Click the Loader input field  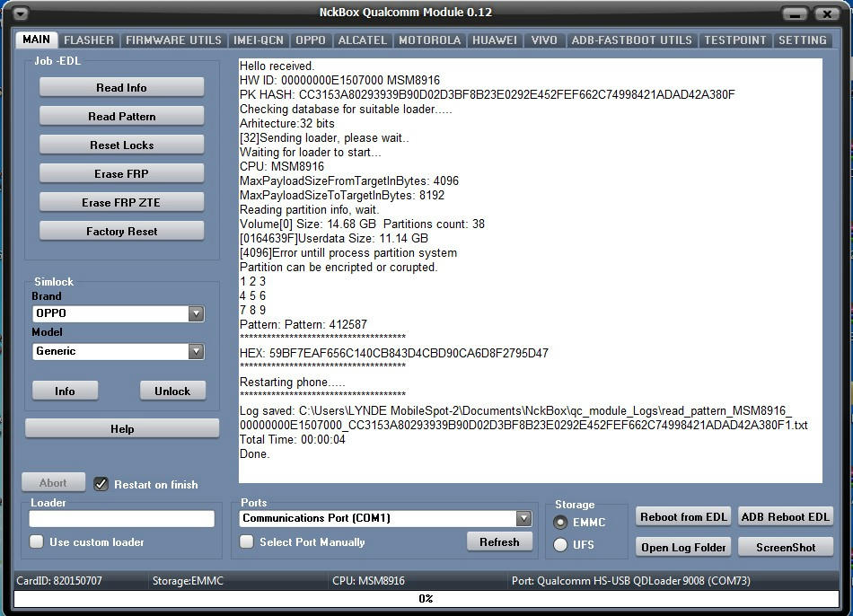[121, 518]
